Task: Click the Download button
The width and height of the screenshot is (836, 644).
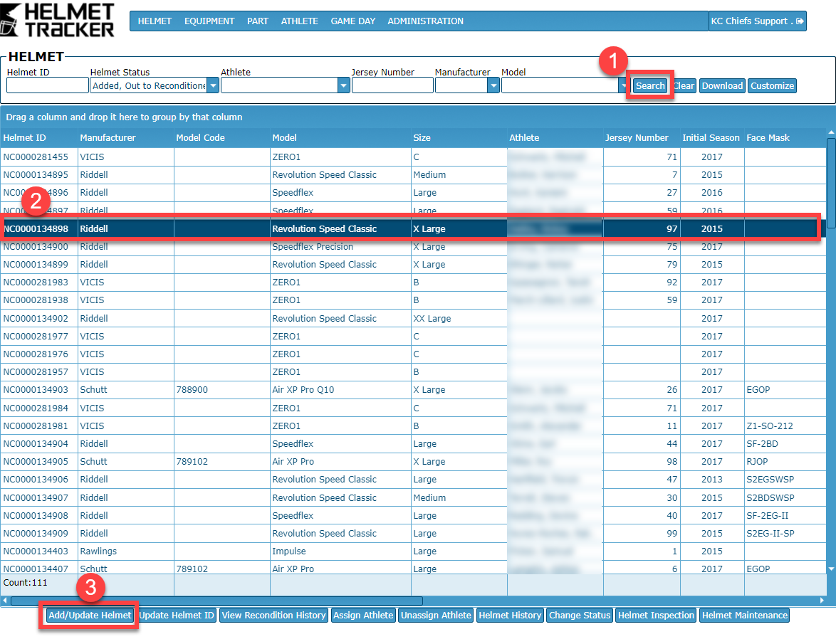Action: (x=722, y=86)
